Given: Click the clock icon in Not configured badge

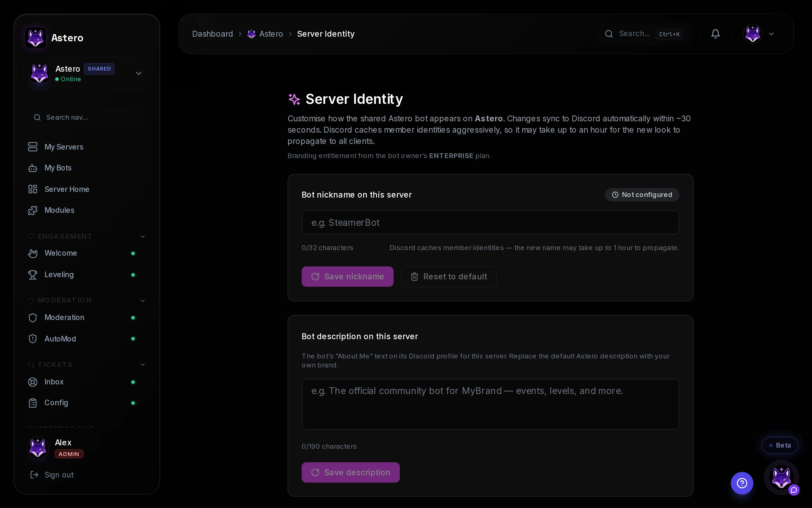Looking at the screenshot, I should click(615, 195).
